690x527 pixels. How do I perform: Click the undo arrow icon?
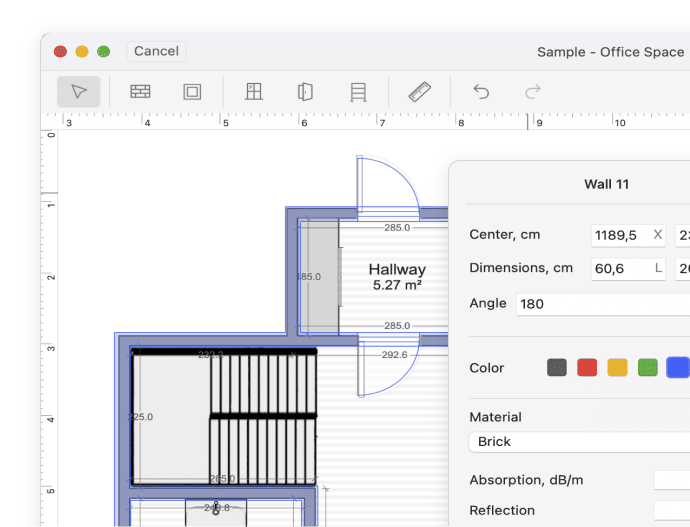481,92
